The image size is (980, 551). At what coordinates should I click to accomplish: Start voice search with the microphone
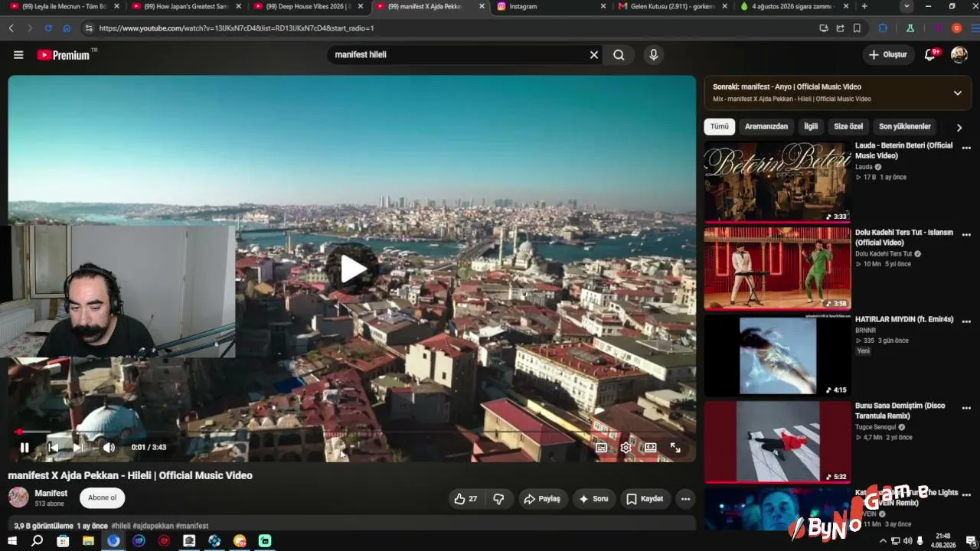pos(653,55)
